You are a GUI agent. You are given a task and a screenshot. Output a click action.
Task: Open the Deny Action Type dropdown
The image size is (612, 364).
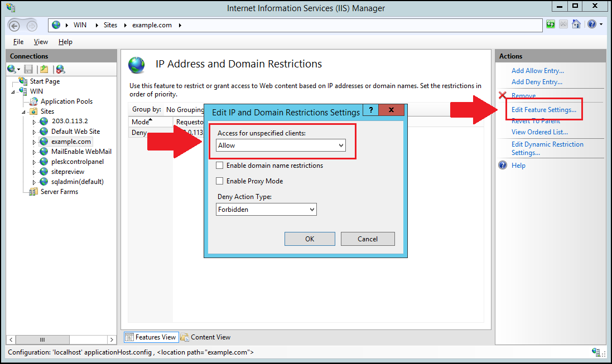click(266, 210)
